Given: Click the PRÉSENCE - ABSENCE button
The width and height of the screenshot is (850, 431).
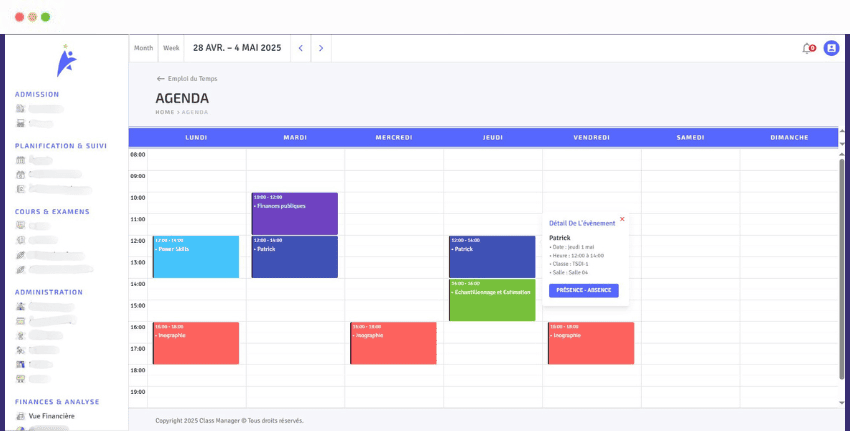Looking at the screenshot, I should (x=584, y=290).
